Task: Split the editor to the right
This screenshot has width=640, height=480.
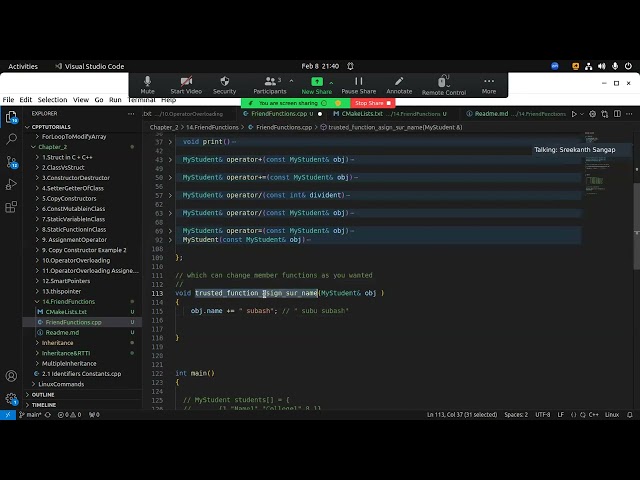Action: [x=617, y=114]
